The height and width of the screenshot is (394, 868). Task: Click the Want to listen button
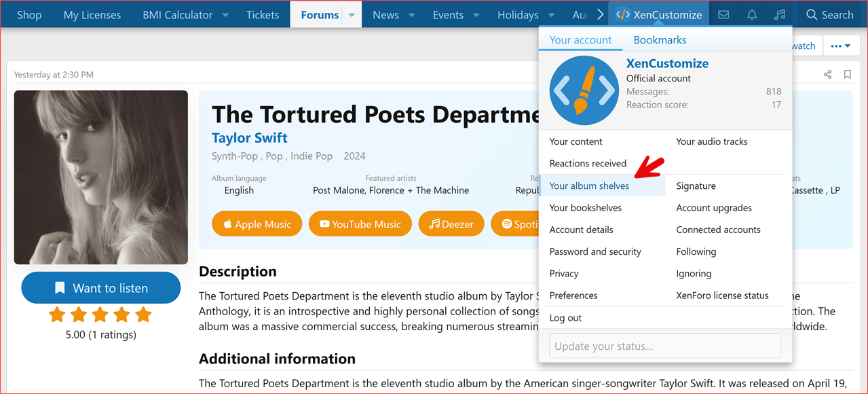(101, 288)
